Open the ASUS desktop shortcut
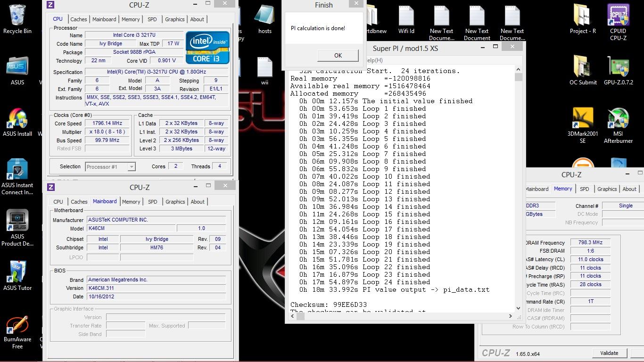644x362 pixels. (17, 71)
